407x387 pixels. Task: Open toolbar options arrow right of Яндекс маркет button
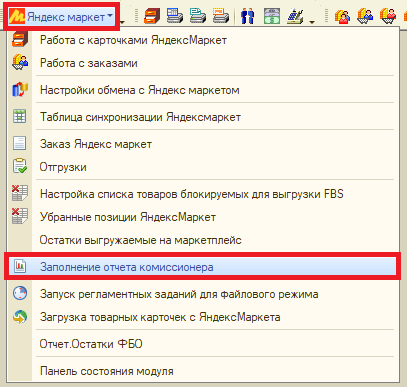pyautogui.click(x=122, y=22)
